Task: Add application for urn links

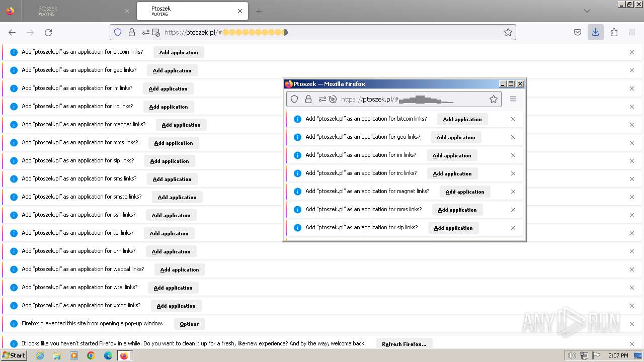Action: pos(171,251)
